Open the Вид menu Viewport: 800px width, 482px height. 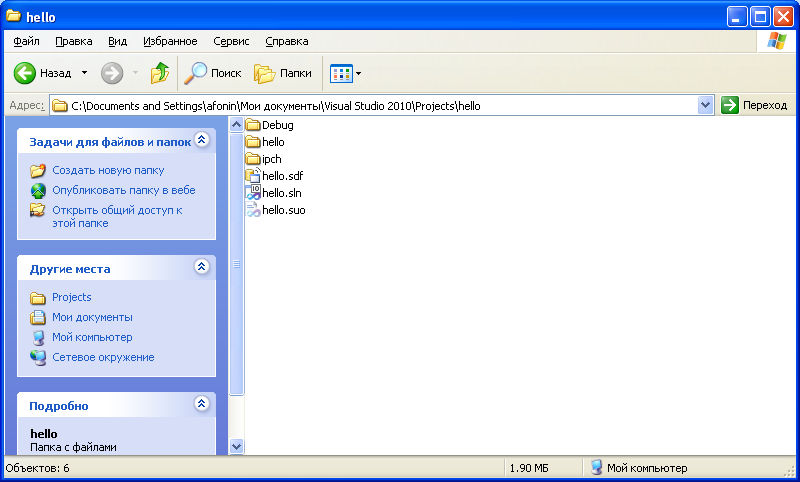117,41
